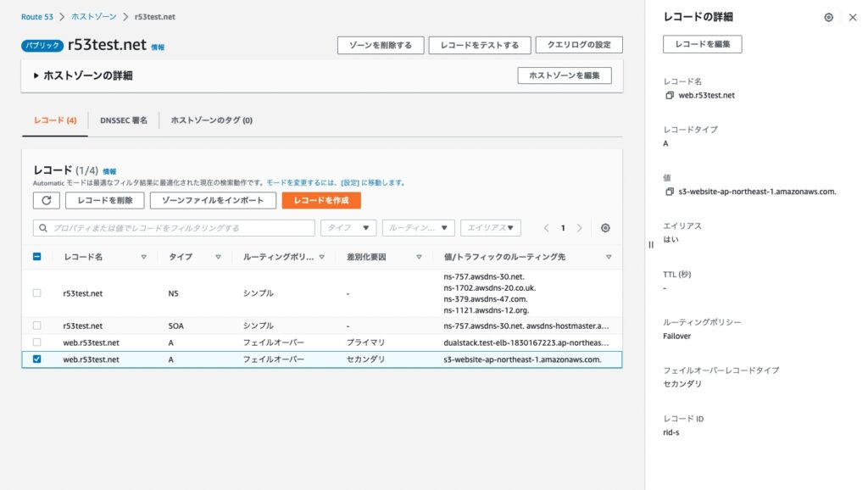Open the ルーティン... filter dropdown

point(418,228)
